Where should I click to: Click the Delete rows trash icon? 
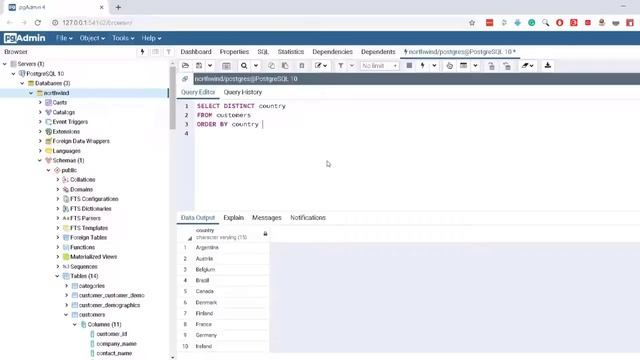pyautogui.click(x=302, y=66)
